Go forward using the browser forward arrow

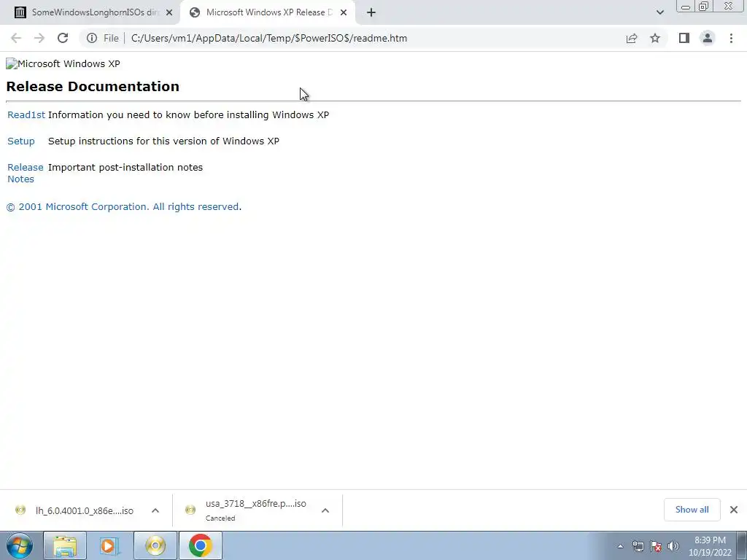click(x=39, y=38)
